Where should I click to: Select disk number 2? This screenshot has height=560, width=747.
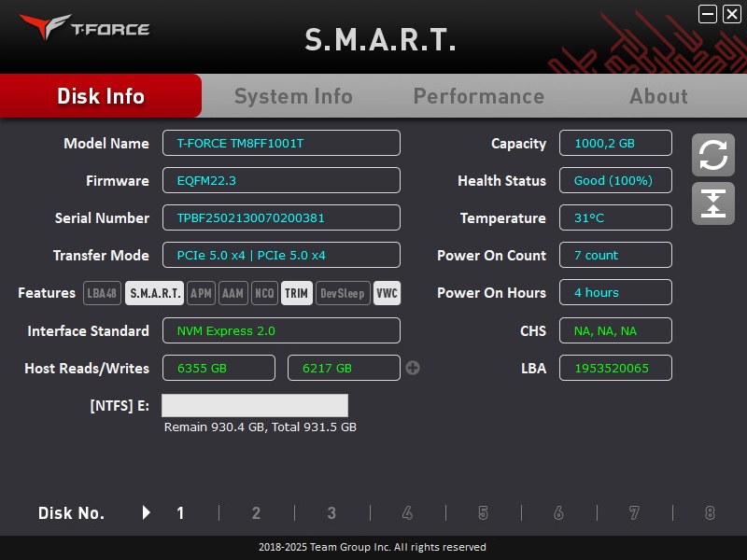click(x=256, y=512)
